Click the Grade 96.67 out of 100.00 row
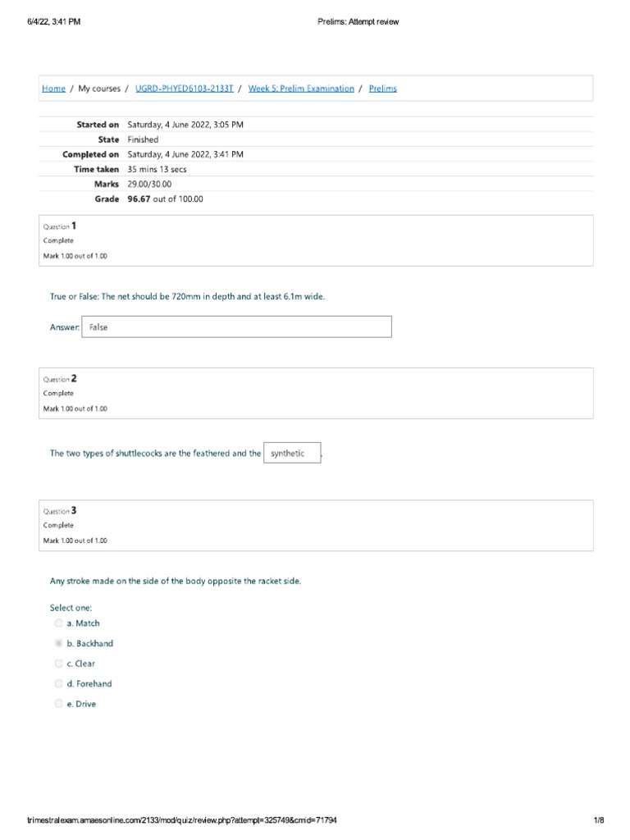 click(x=165, y=199)
